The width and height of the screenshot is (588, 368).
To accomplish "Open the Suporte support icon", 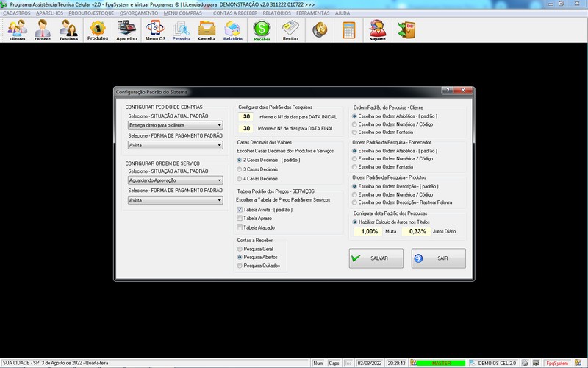I will coord(377,30).
